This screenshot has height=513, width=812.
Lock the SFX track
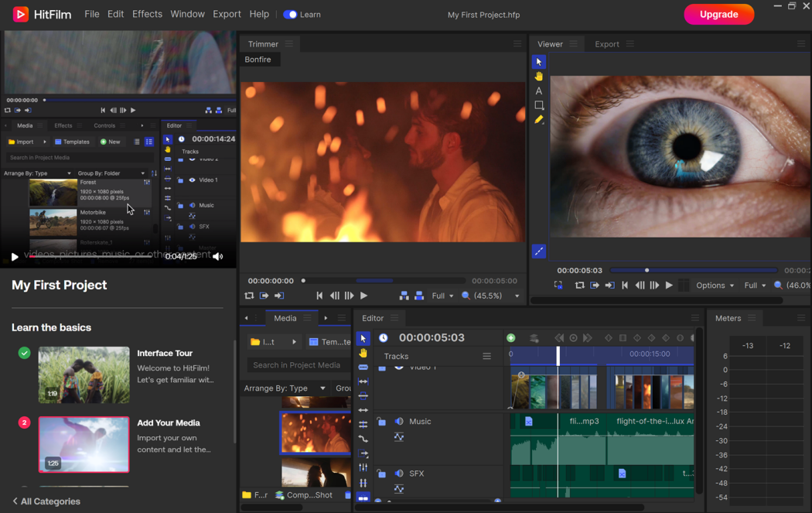coord(382,473)
